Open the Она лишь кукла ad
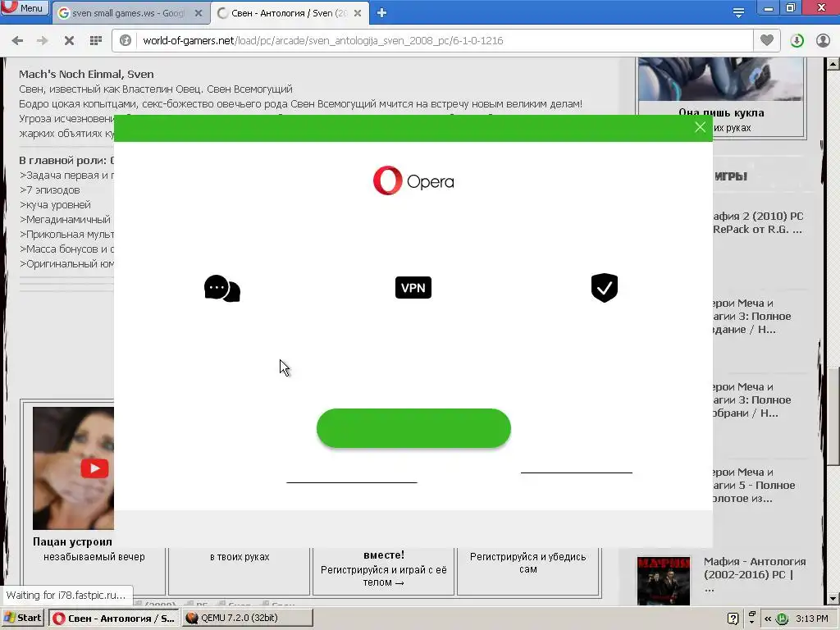The width and height of the screenshot is (840, 630). pyautogui.click(x=721, y=112)
